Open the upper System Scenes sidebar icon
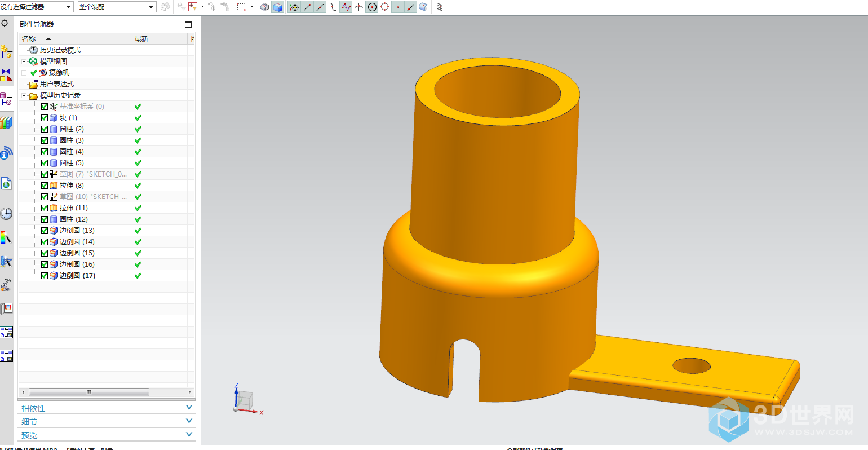This screenshot has height=450, width=868. pos(6,332)
